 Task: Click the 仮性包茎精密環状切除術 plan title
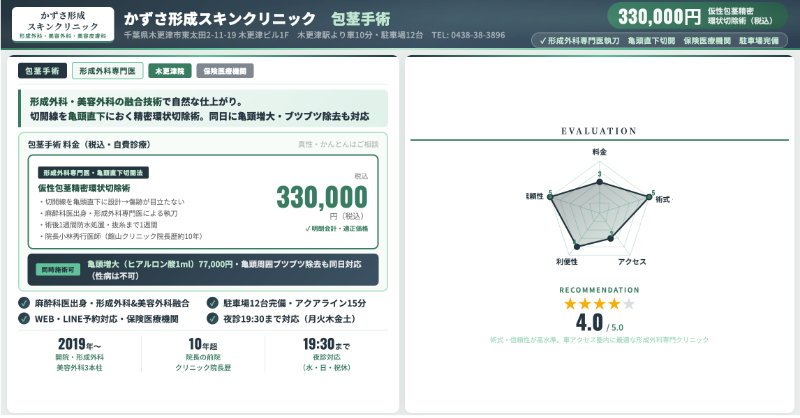click(85, 187)
